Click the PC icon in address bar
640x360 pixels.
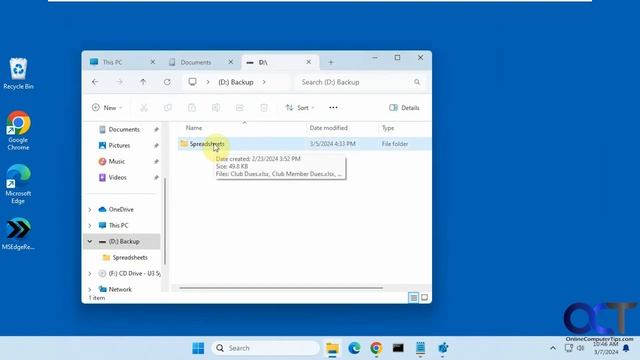click(x=192, y=82)
